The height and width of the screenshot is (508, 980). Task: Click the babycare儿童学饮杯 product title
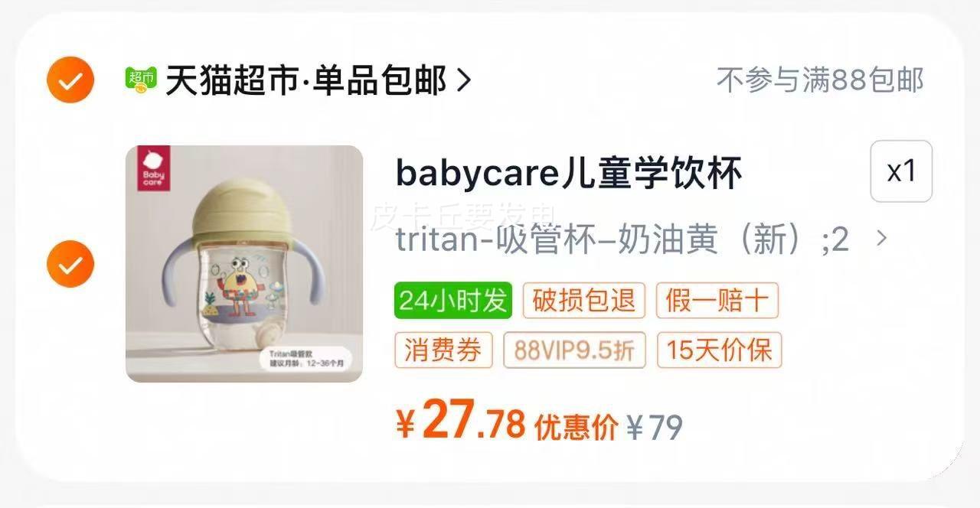point(569,174)
